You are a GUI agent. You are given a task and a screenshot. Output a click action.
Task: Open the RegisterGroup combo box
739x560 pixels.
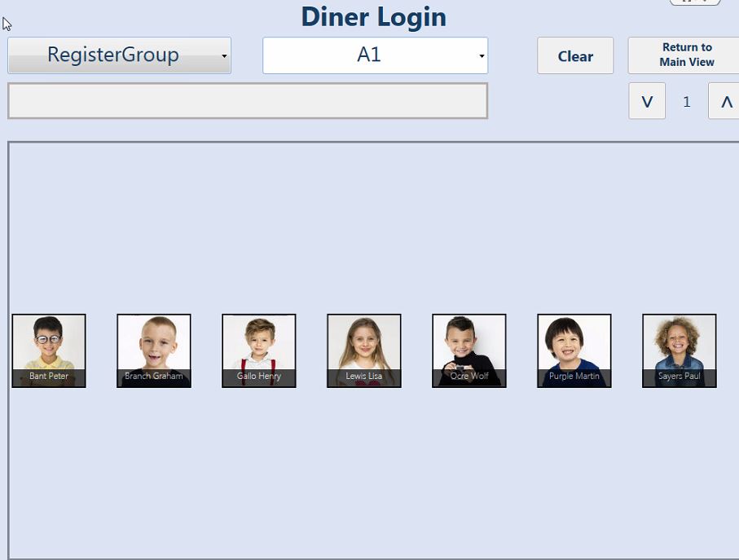tap(119, 55)
